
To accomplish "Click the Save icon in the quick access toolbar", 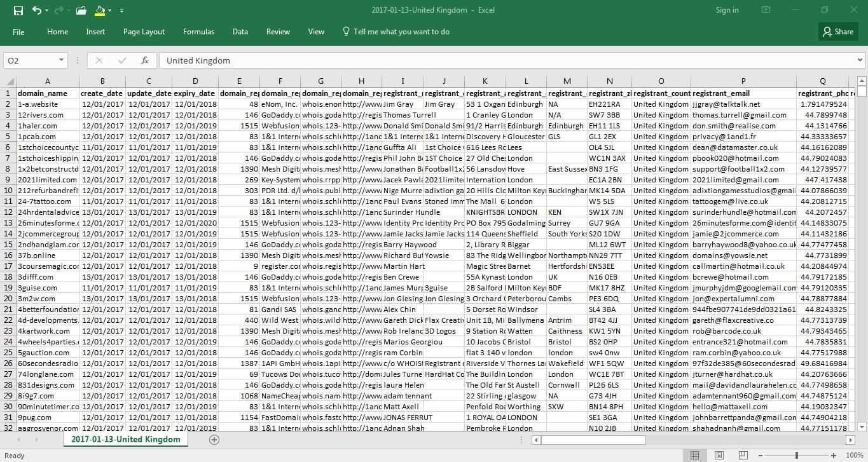I will pyautogui.click(x=18, y=10).
